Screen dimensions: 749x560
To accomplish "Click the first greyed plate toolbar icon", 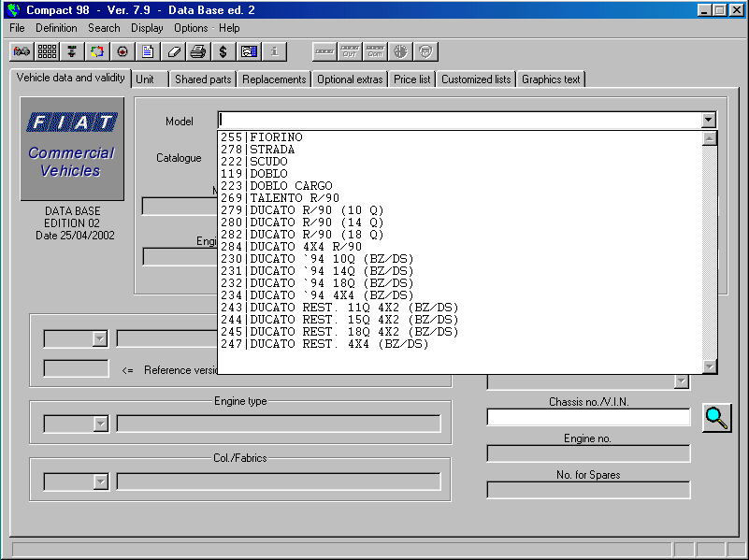I will pos(324,51).
